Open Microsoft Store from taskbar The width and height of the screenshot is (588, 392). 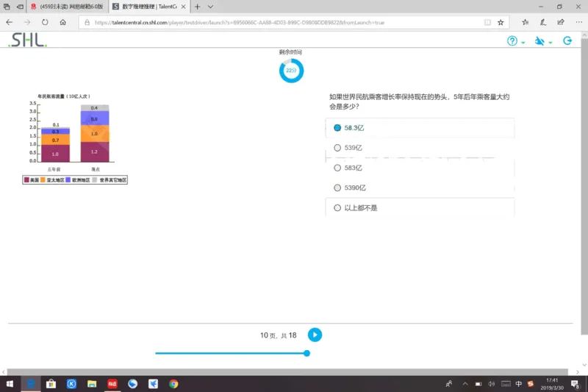pyautogui.click(x=51, y=384)
